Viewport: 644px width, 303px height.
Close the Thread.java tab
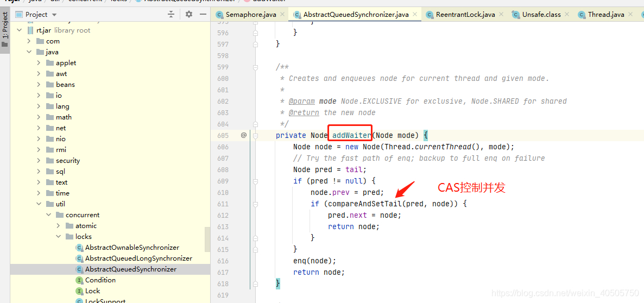pos(630,14)
